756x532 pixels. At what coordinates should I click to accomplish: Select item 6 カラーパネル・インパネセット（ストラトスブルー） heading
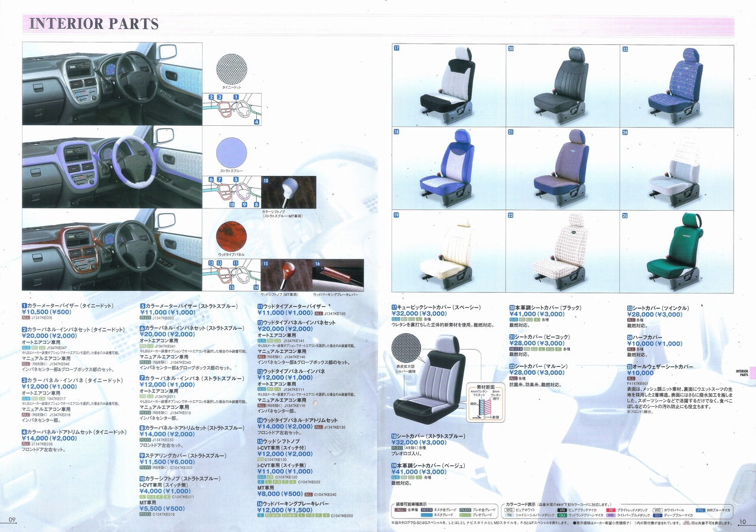click(192, 328)
